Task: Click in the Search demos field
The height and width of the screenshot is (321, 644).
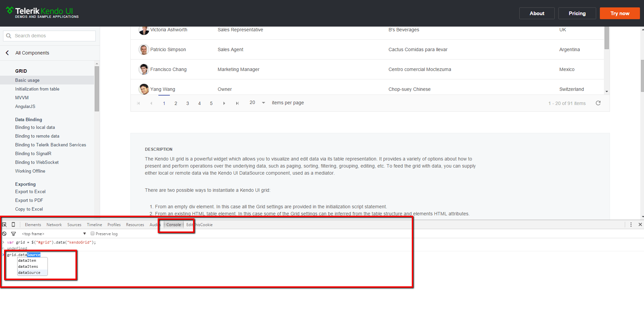Action: coord(50,36)
